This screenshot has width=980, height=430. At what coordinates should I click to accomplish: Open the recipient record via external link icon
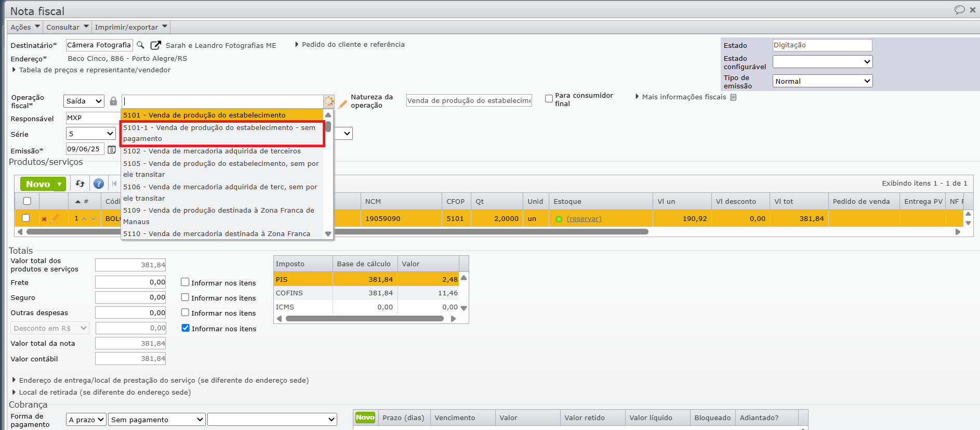click(x=155, y=45)
